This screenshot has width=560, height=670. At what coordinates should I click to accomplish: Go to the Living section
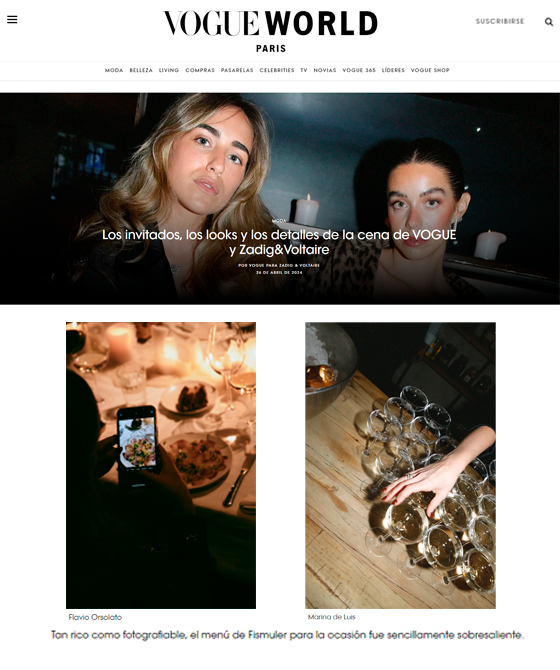click(x=169, y=70)
